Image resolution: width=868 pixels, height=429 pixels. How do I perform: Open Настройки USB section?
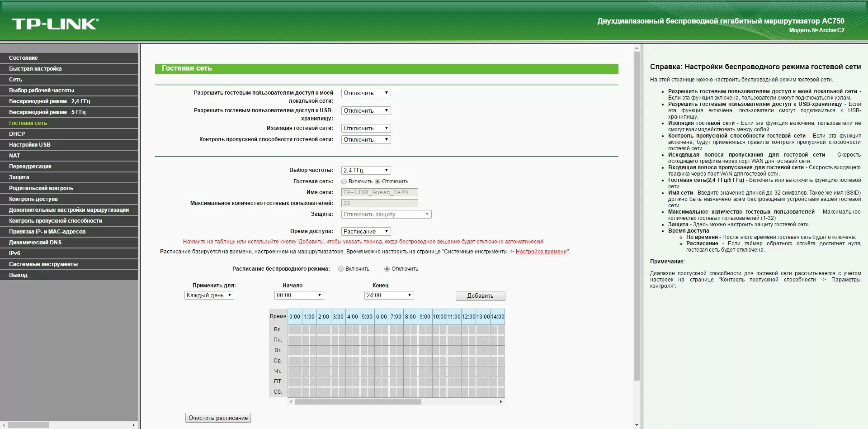[x=69, y=145]
